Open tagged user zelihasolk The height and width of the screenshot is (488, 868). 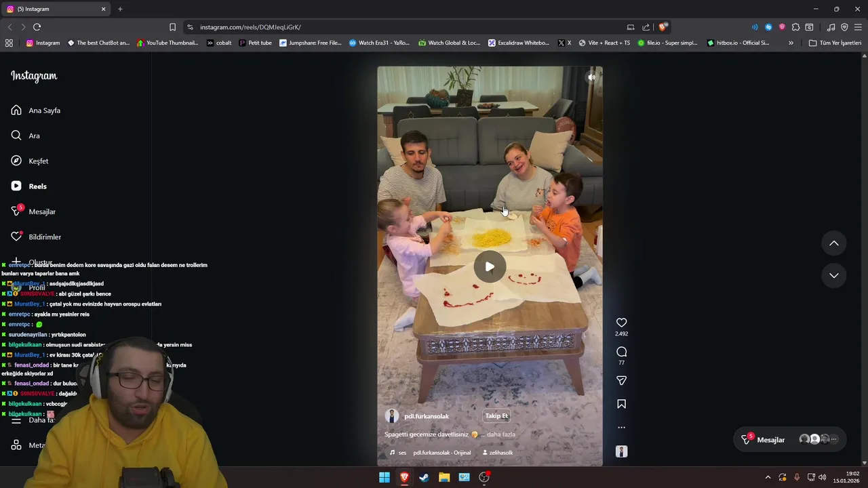coord(497,453)
